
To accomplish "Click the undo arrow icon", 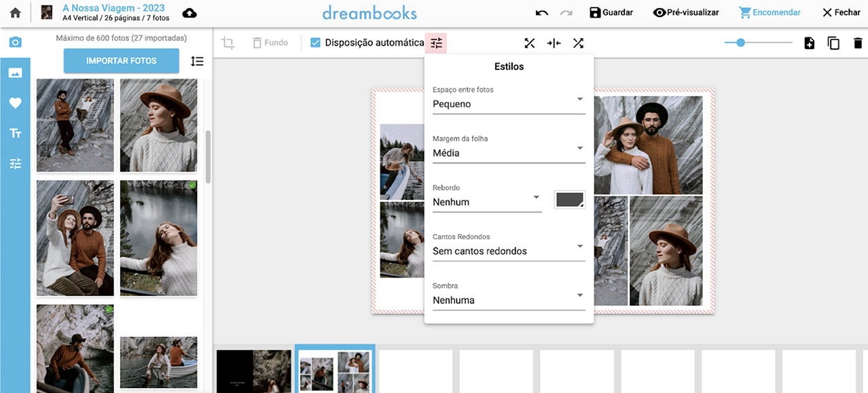I will [541, 13].
